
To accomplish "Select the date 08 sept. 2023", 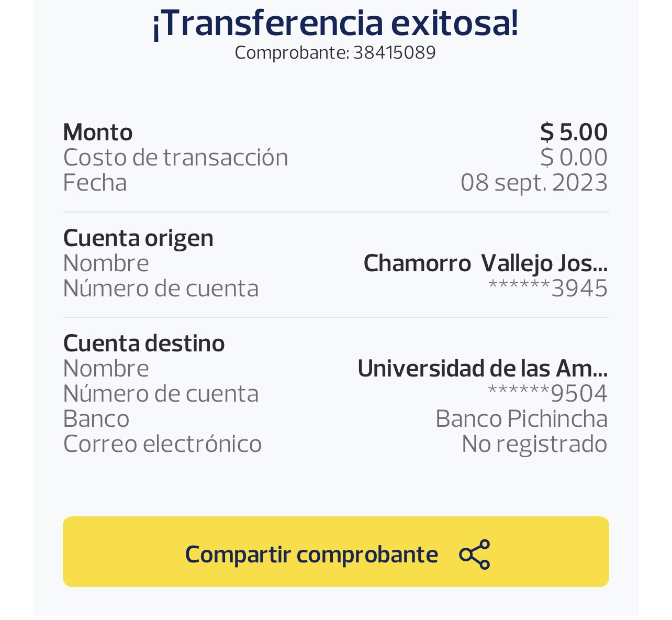I will pos(534,183).
